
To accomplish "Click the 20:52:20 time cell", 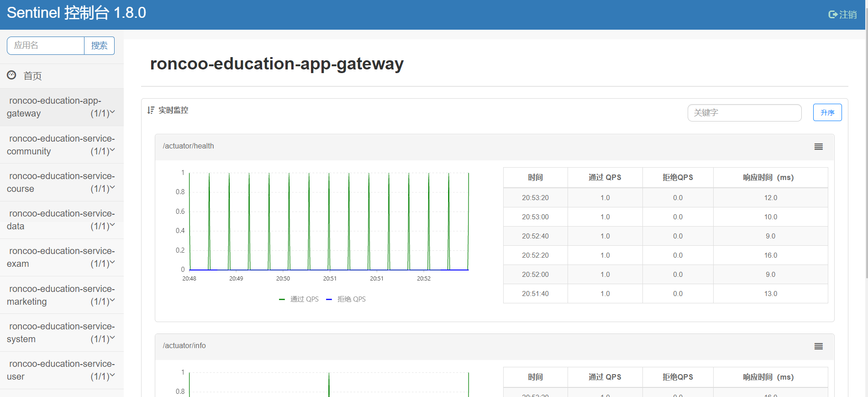I will coord(535,255).
